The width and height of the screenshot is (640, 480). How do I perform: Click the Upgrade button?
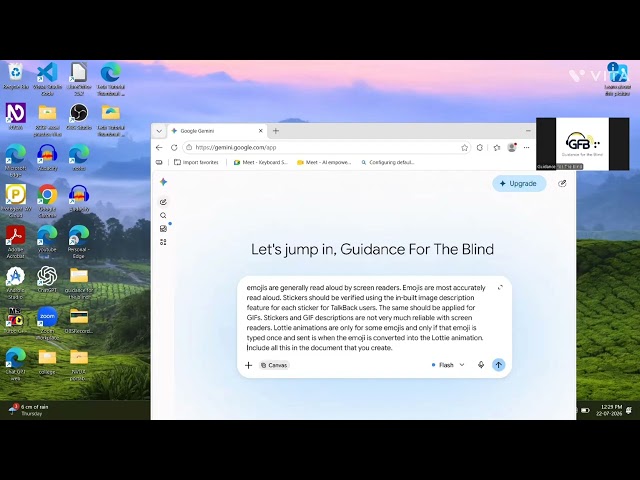[x=519, y=184]
